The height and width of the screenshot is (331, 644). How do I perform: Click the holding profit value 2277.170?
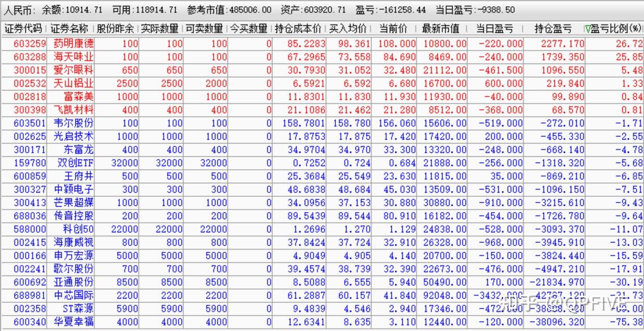(x=562, y=44)
